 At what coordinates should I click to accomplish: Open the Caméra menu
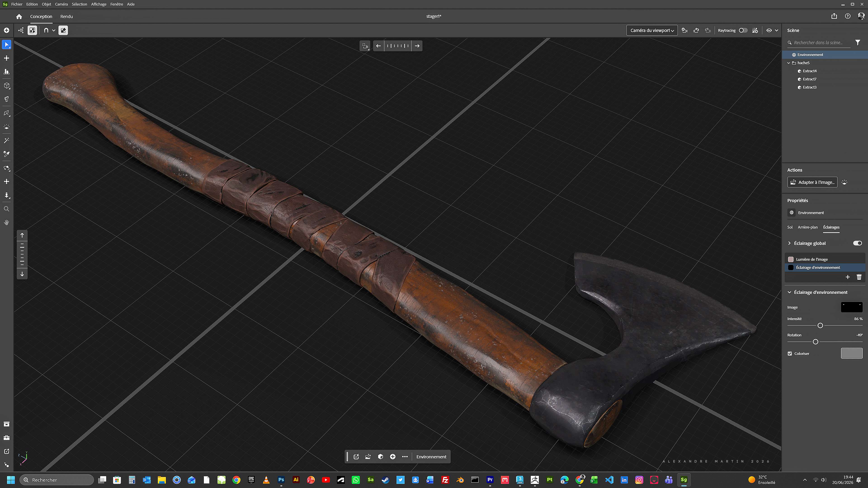click(x=61, y=4)
